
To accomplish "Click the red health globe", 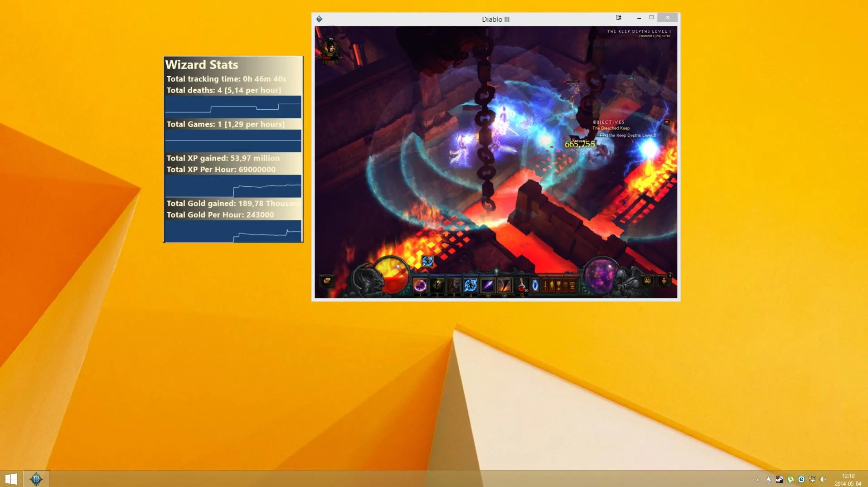I will [x=392, y=274].
